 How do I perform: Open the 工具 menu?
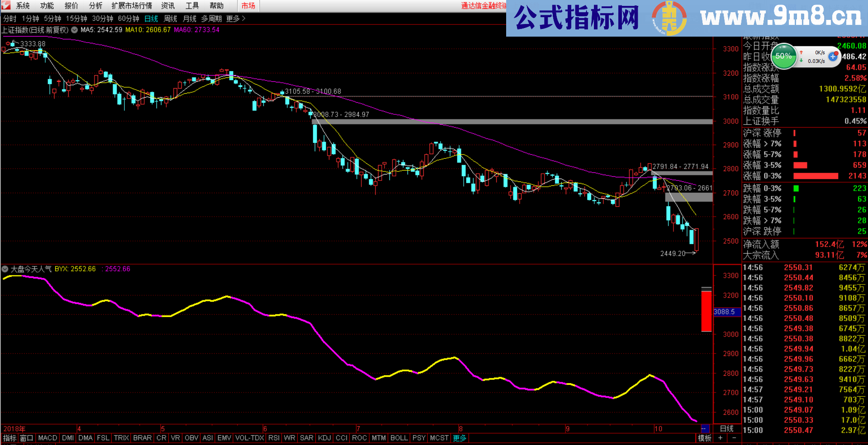(192, 5)
